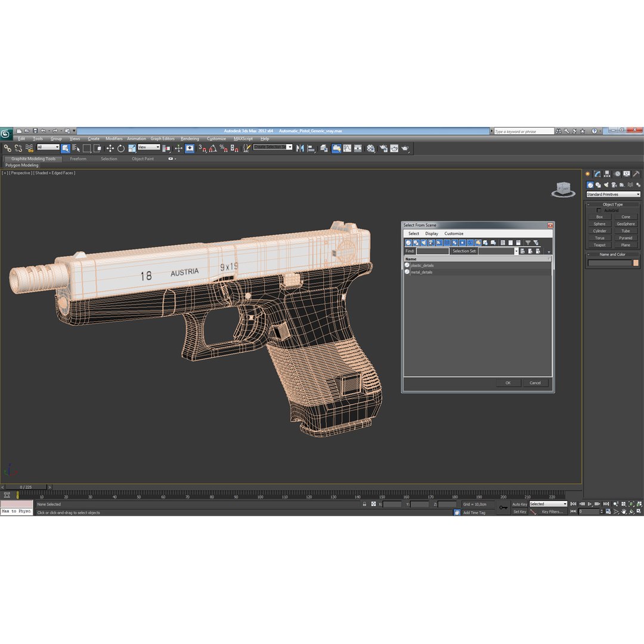Toggle Selection Lock padlock icon
This screenshot has height=644, width=644.
(364, 504)
